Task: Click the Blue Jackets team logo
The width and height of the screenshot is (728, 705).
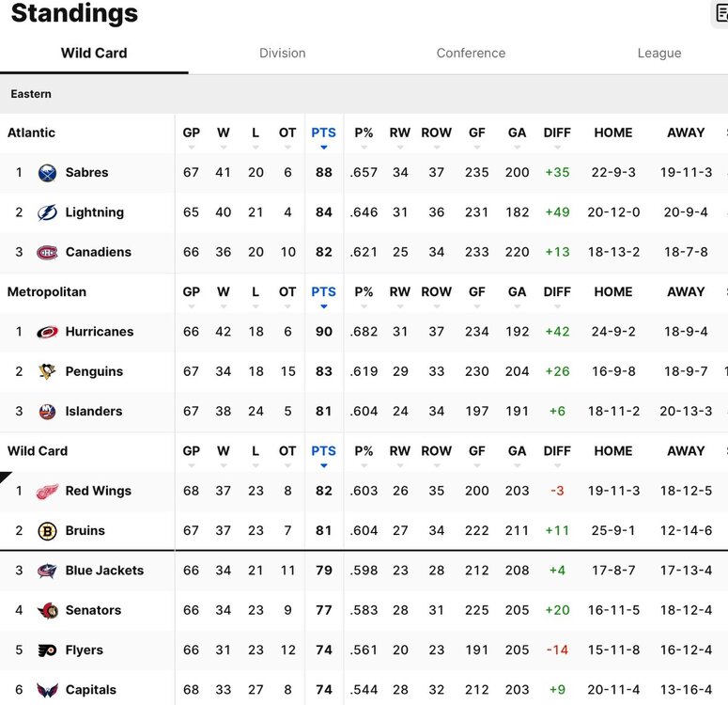Action: [x=47, y=571]
